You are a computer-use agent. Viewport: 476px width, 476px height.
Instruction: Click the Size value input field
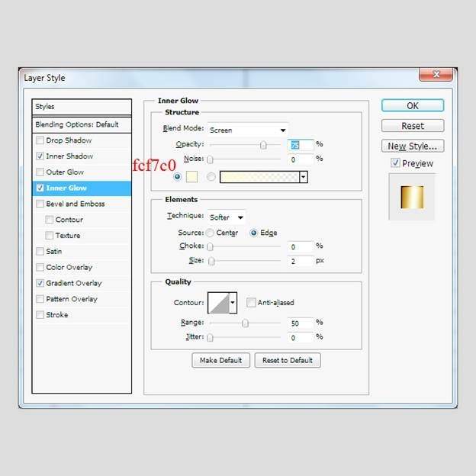[x=301, y=261]
